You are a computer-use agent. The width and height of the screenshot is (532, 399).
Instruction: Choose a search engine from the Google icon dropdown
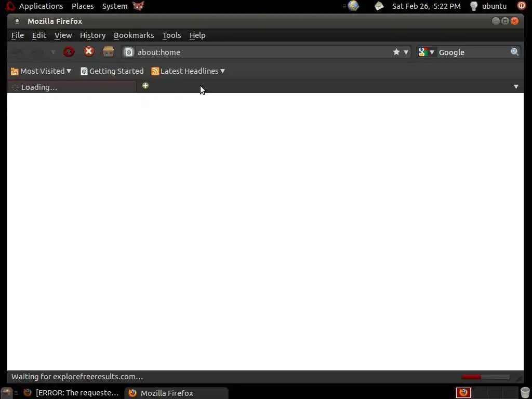[x=427, y=52]
